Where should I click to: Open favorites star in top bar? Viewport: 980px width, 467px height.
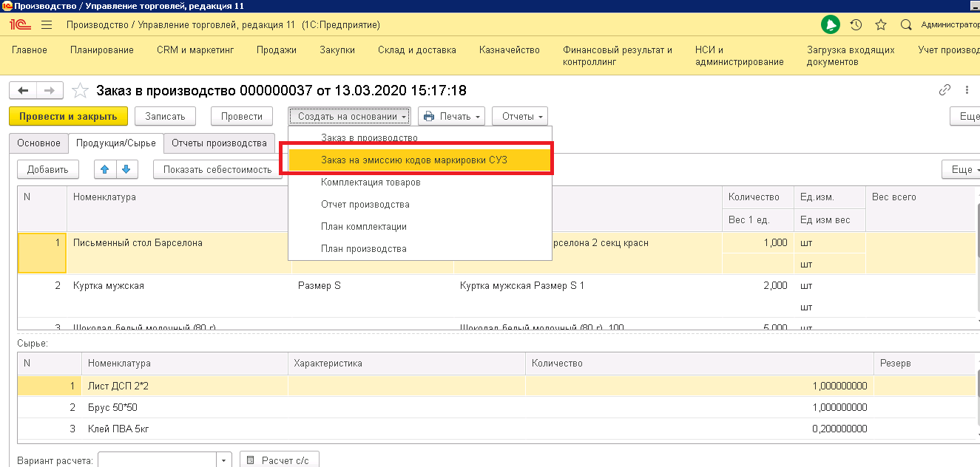click(881, 25)
